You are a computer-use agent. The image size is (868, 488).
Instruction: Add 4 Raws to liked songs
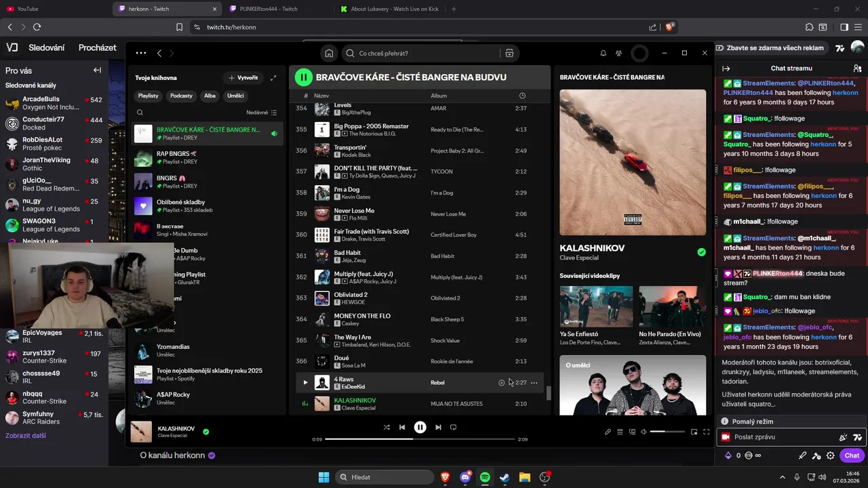coord(502,382)
